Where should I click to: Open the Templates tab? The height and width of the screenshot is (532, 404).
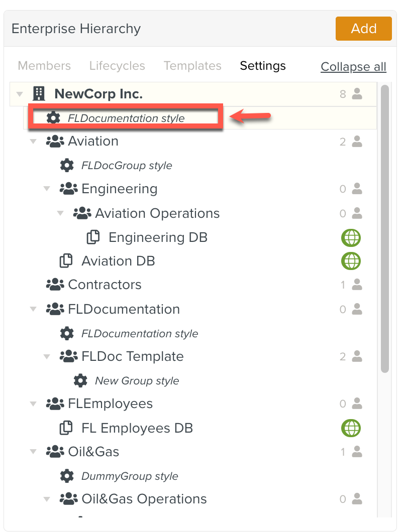pos(192,66)
